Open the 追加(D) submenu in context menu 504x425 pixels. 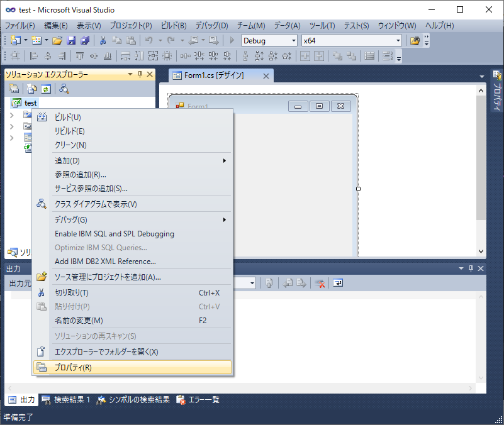tap(132, 160)
